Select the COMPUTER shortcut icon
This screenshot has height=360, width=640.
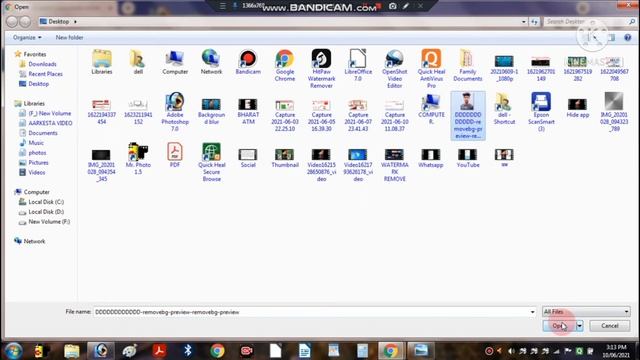tap(431, 109)
